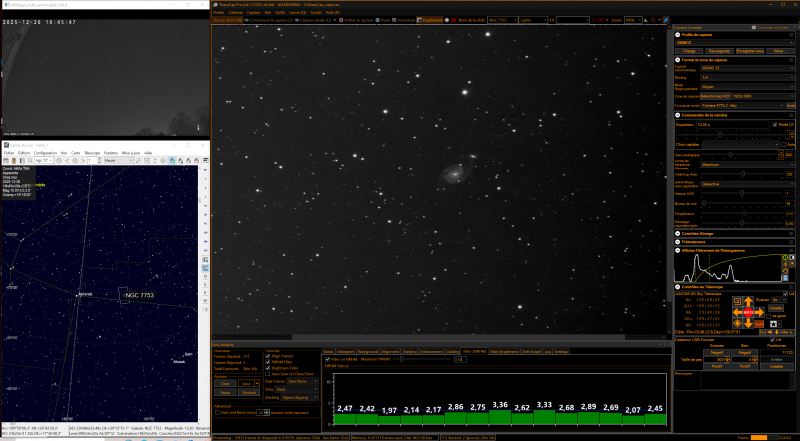The height and width of the screenshot is (441, 800).
Task: Open the Télescope menu in Cartes du Ciel
Action: 92,153
